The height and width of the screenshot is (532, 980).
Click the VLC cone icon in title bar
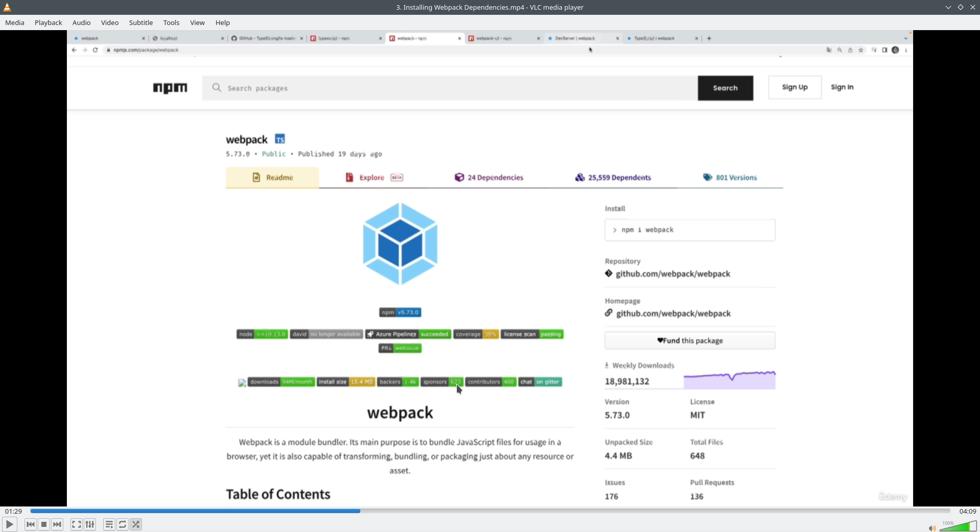pos(7,7)
